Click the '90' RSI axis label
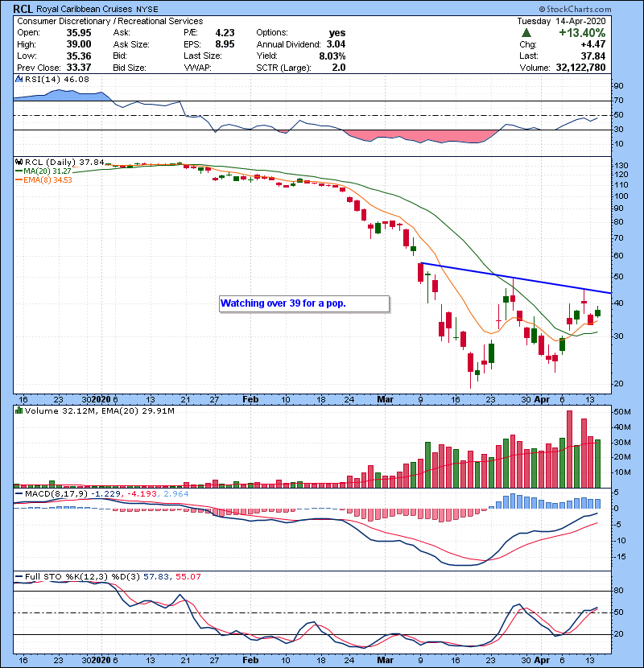Viewport: 644px width, 668px height. (619, 86)
